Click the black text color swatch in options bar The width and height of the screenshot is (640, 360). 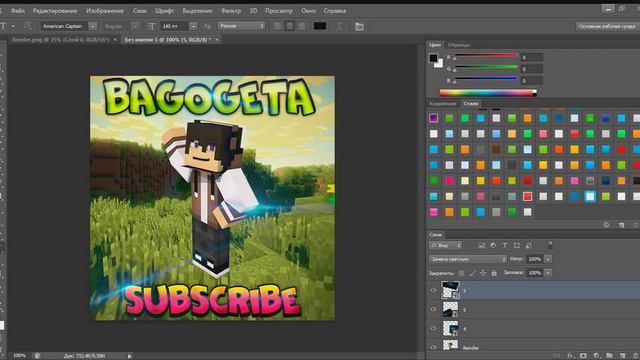(x=320, y=26)
